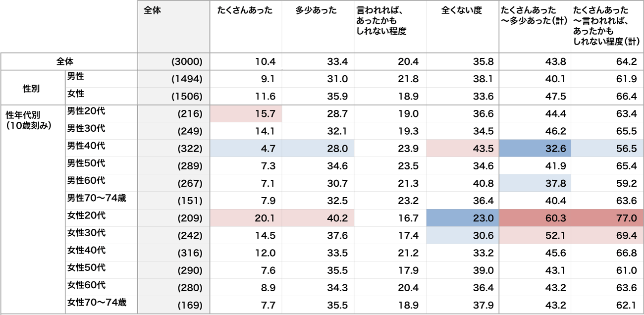Select the red 77.0 cell
This screenshot has height=315, width=644.
[607, 218]
